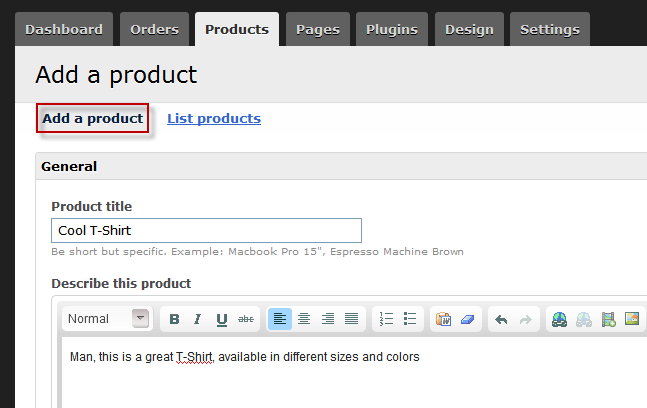Remove formatting with eraser icon
647x408 pixels.
(x=468, y=319)
